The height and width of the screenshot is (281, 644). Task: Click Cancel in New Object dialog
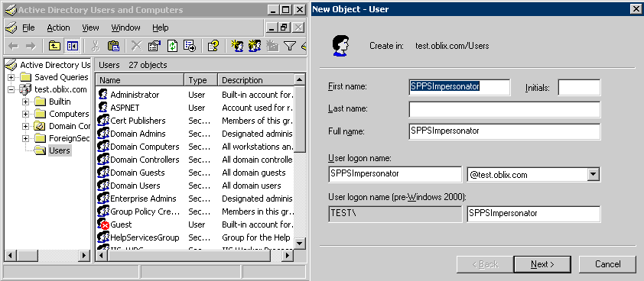[x=607, y=264]
